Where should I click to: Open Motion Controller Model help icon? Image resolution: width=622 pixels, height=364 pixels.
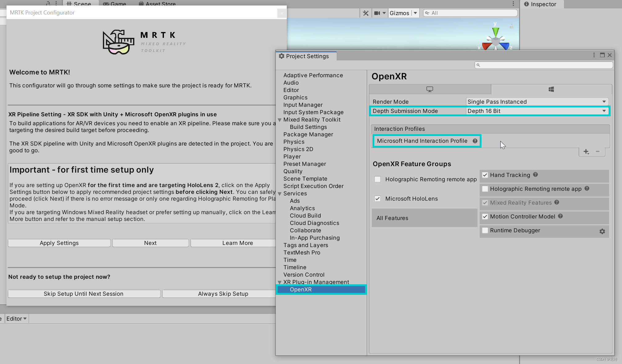[560, 216]
